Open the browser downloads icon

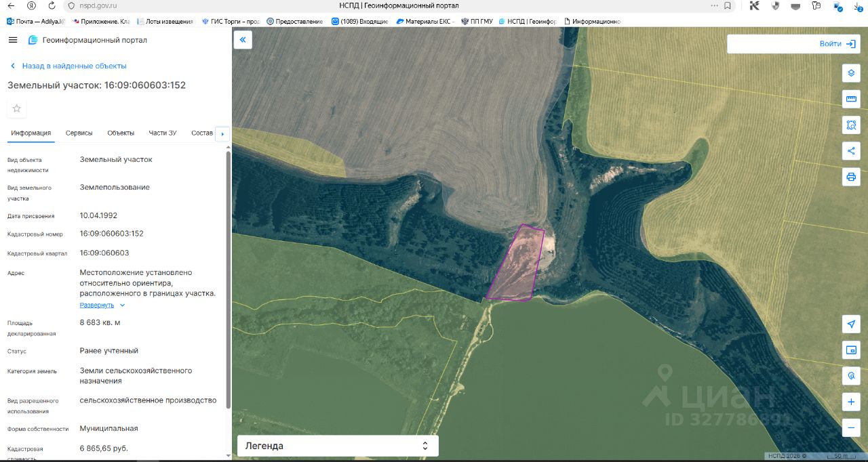coord(857,5)
